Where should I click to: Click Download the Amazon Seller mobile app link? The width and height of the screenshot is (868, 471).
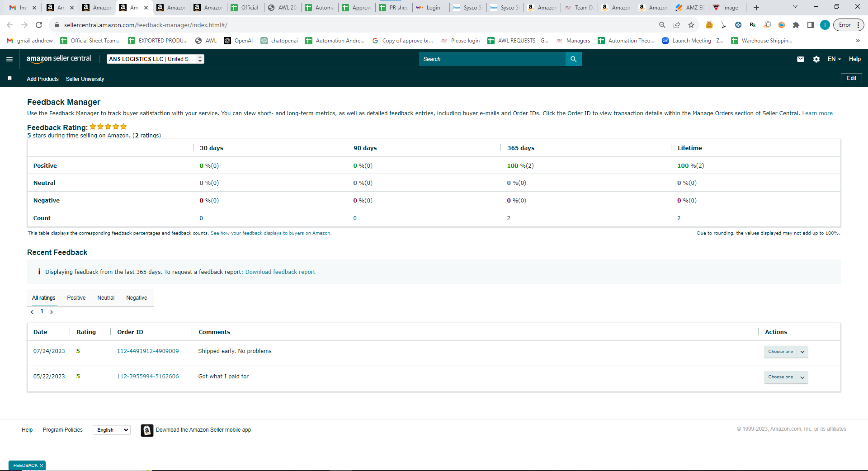tap(203, 430)
